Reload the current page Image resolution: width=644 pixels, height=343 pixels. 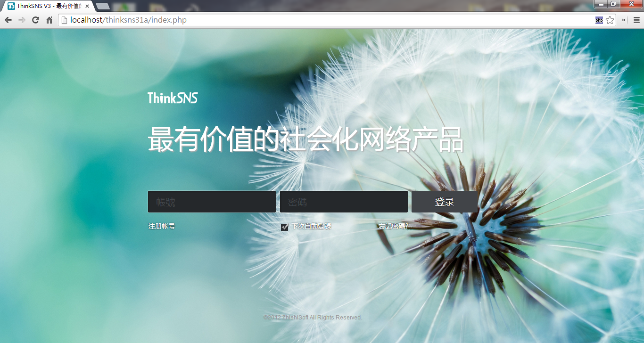pos(35,20)
